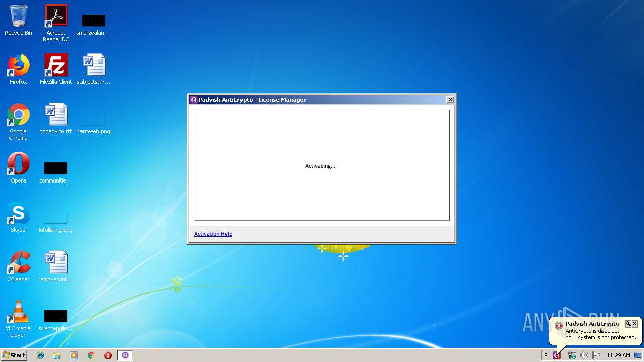Select the CCleaner desktop shortcut
The width and height of the screenshot is (644, 362).
pyautogui.click(x=18, y=266)
